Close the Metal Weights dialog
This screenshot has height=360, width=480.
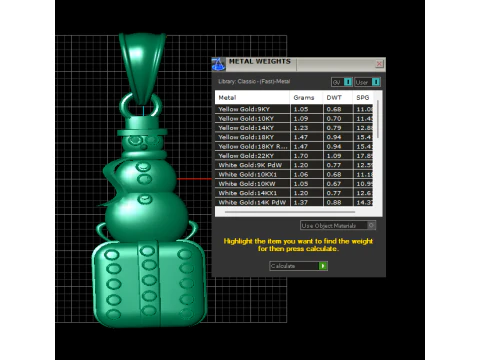379,63
